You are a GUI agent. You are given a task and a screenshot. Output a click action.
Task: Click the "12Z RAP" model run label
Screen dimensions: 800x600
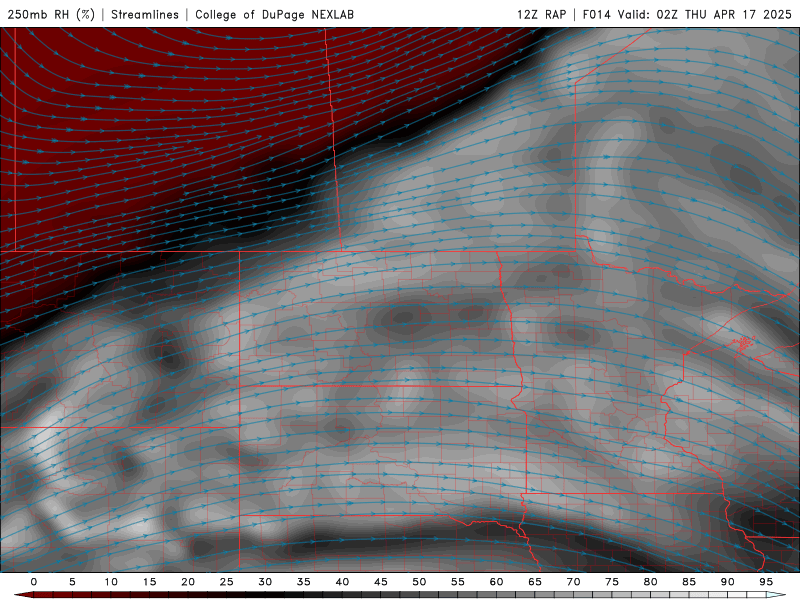541,14
